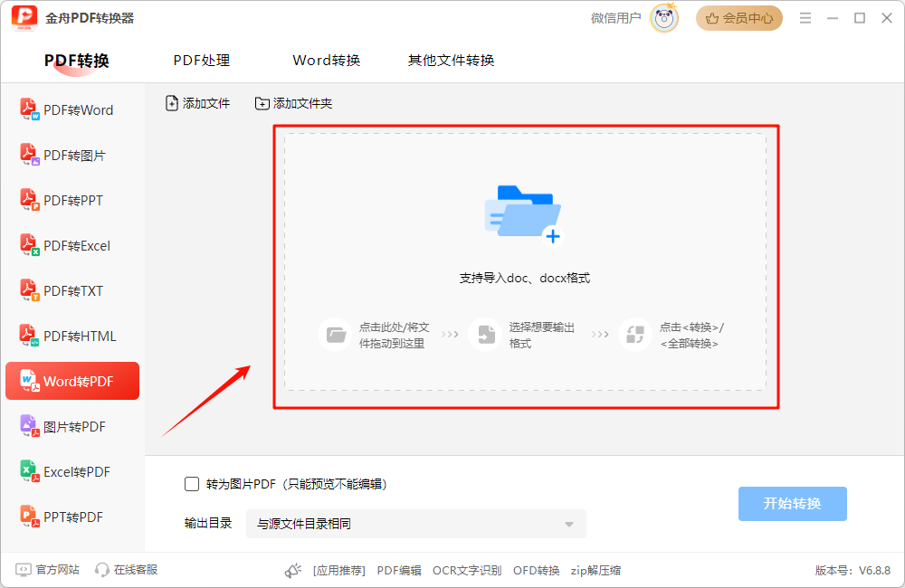Screen dimensions: 905x588
Task: Click the 官方网站 text link
Action: [58, 570]
